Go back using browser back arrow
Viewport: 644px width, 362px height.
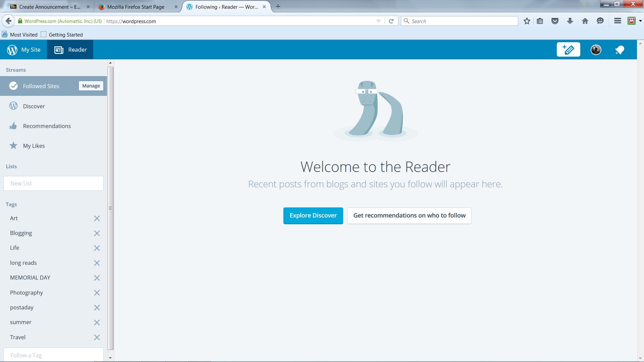click(8, 21)
